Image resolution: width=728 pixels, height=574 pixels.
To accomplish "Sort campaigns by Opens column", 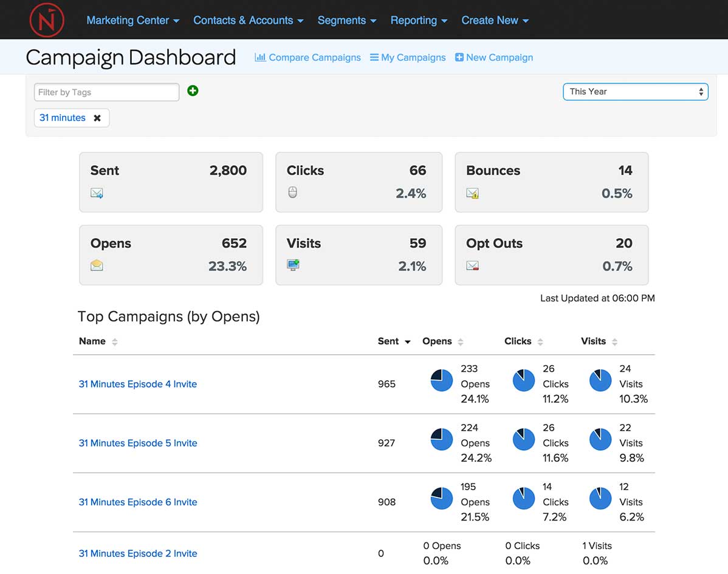I will [442, 341].
